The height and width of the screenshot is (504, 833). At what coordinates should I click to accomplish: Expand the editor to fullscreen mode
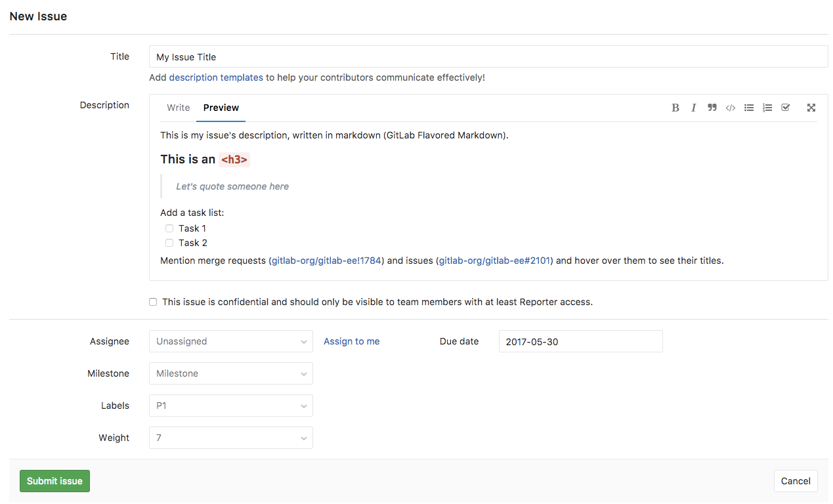point(811,108)
